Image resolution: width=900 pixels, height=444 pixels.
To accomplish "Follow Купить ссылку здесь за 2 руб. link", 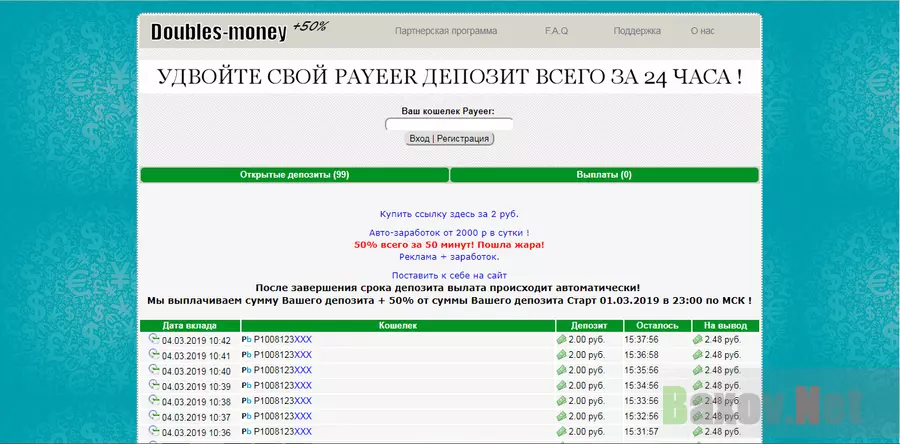I will tap(449, 214).
